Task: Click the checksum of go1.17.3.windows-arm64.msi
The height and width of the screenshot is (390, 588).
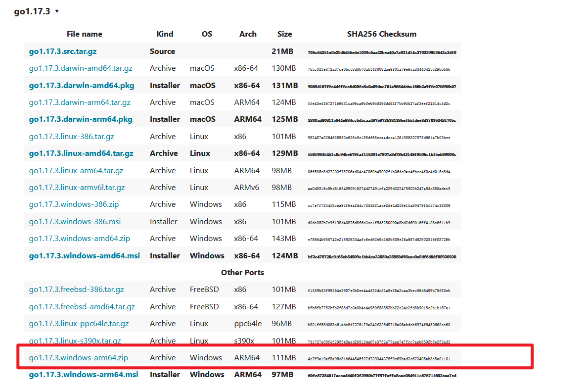Action: coord(382,376)
